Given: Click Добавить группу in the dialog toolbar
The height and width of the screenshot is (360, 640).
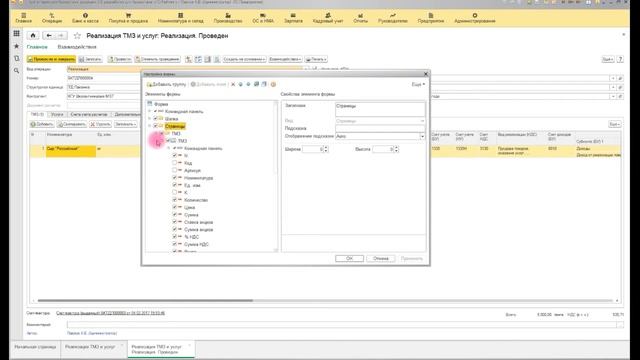Looking at the screenshot, I should [x=167, y=84].
